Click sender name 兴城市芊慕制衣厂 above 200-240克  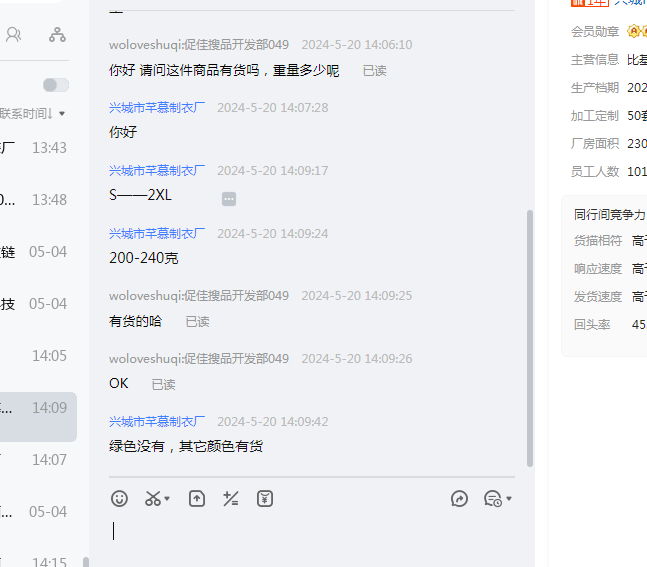[157, 233]
